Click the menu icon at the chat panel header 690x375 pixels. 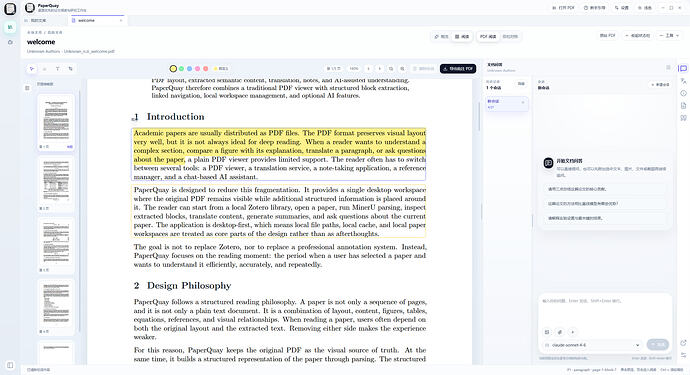[668, 67]
